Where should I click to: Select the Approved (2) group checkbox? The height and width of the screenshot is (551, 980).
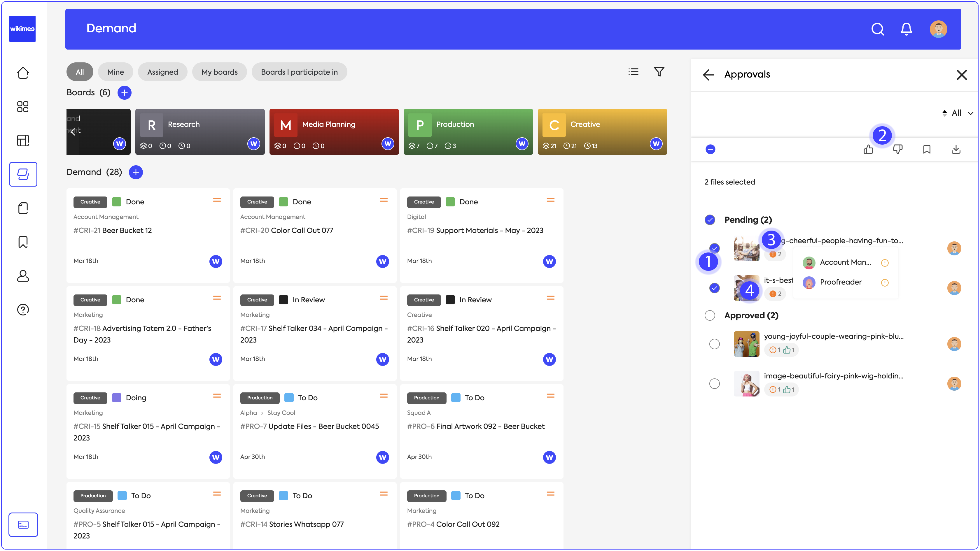pos(710,316)
